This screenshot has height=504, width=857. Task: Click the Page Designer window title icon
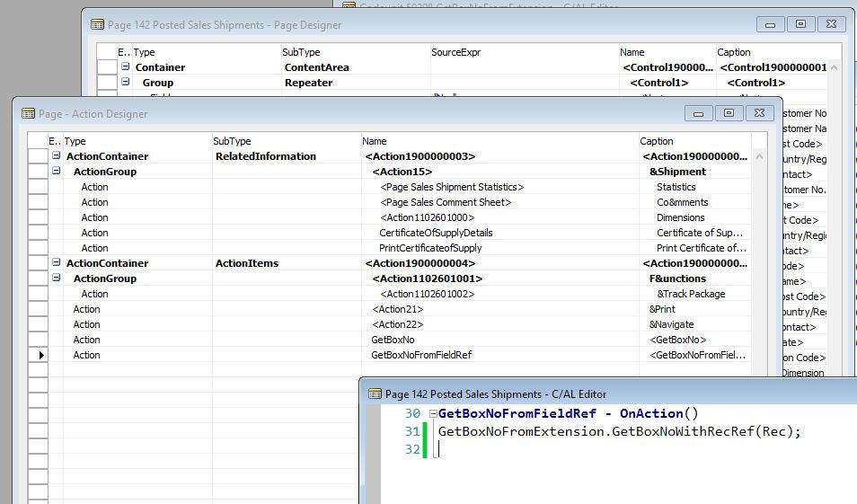click(x=97, y=25)
